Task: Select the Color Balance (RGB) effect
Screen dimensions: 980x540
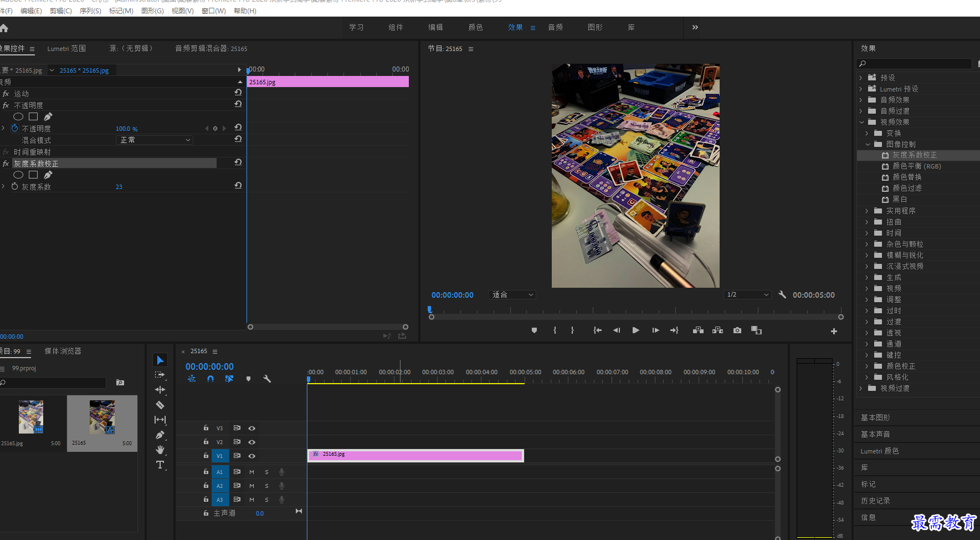Action: pos(916,166)
